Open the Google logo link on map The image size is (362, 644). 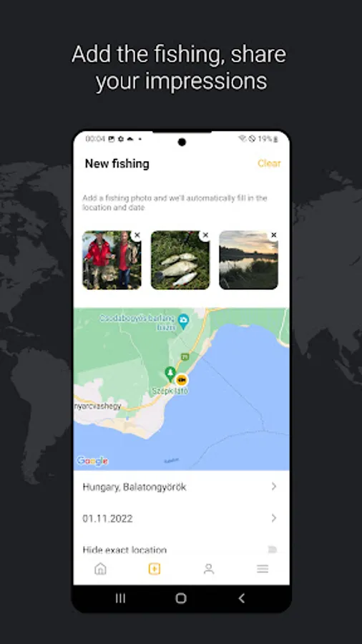[x=92, y=462]
